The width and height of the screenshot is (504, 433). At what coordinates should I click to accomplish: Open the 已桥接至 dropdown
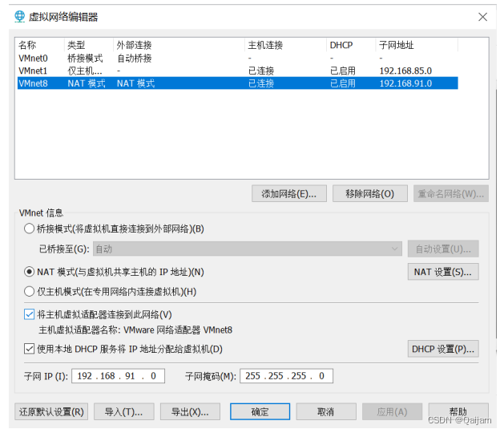pyautogui.click(x=247, y=249)
